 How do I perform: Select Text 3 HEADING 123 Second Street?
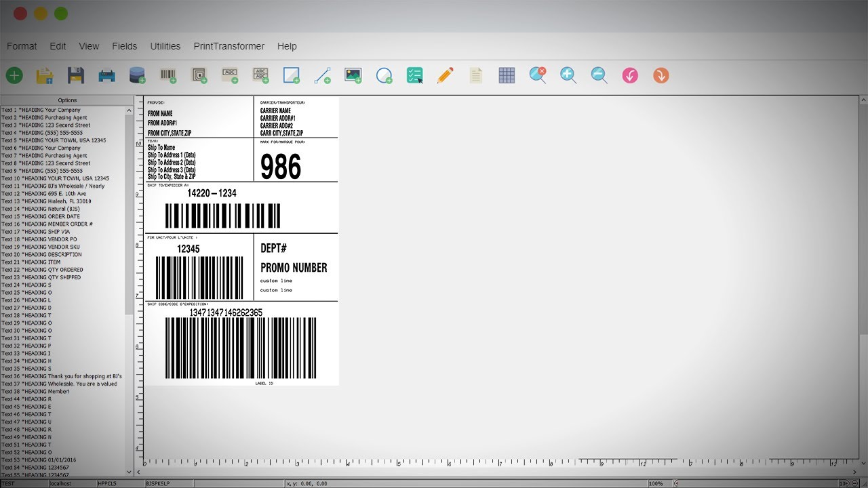pyautogui.click(x=62, y=125)
